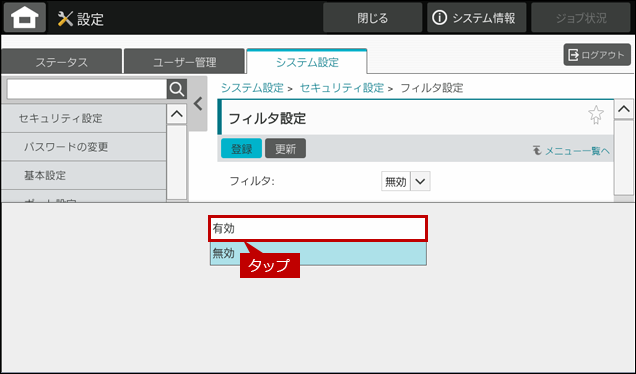
Task: Open パスワードの変更 menu item
Action: pos(84,146)
